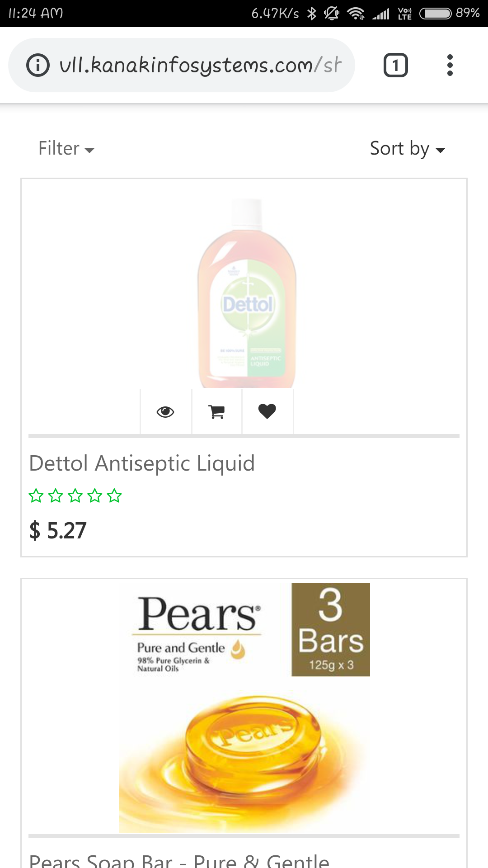Add Dettol to wishlist with heart icon
This screenshot has width=488, height=868.
(x=267, y=411)
